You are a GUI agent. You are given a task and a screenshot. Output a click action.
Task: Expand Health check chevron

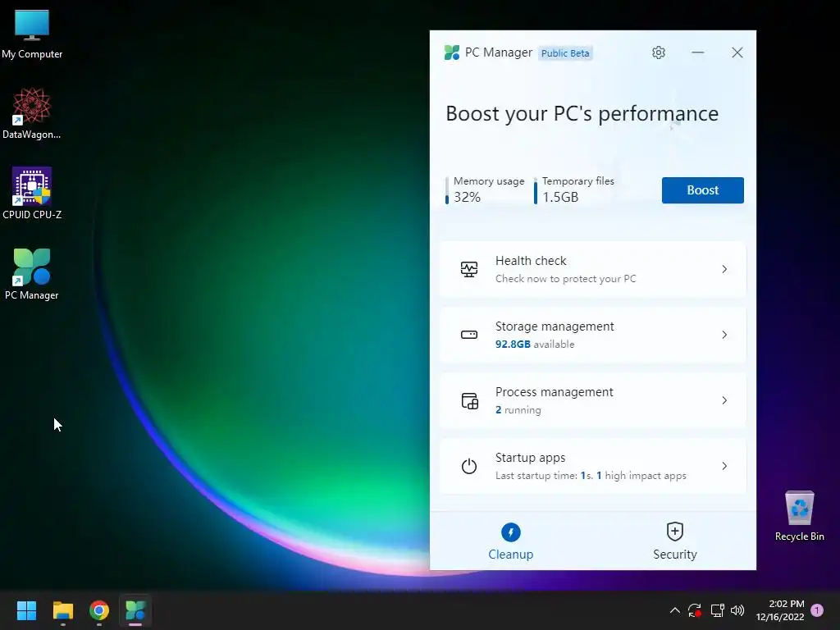coord(724,269)
